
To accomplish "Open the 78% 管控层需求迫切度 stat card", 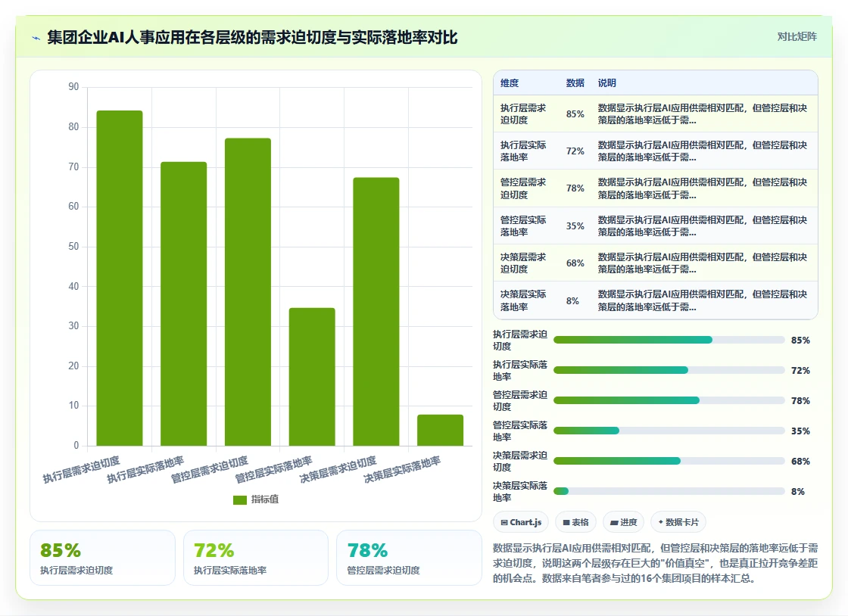I will pyautogui.click(x=409, y=558).
